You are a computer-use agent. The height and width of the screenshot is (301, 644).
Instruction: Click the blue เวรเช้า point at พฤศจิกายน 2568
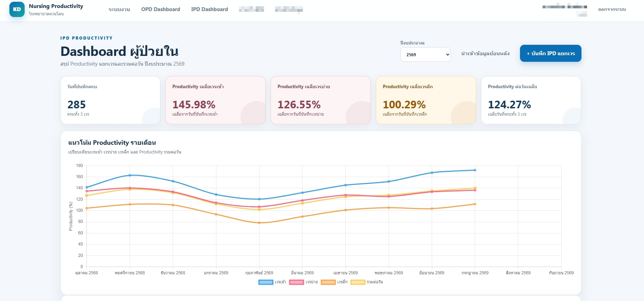[130, 175]
